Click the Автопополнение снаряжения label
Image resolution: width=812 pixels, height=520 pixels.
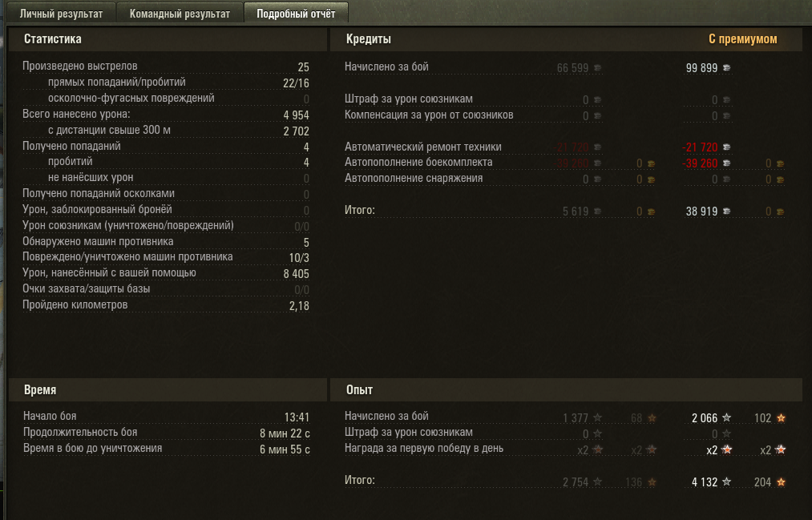tap(414, 179)
